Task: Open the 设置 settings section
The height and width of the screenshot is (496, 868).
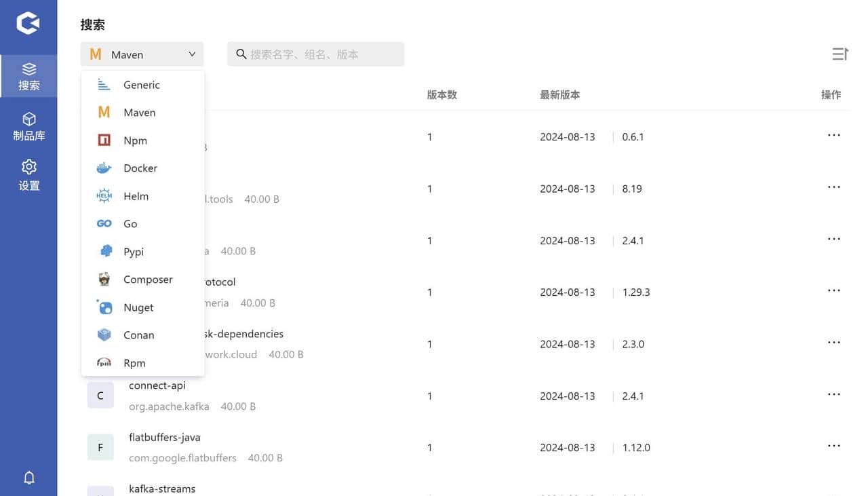Action: [29, 176]
